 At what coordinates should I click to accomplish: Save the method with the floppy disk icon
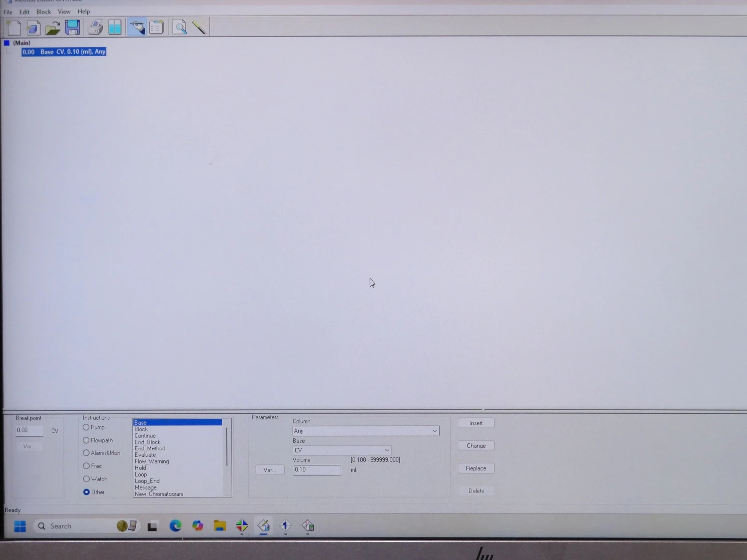(73, 28)
